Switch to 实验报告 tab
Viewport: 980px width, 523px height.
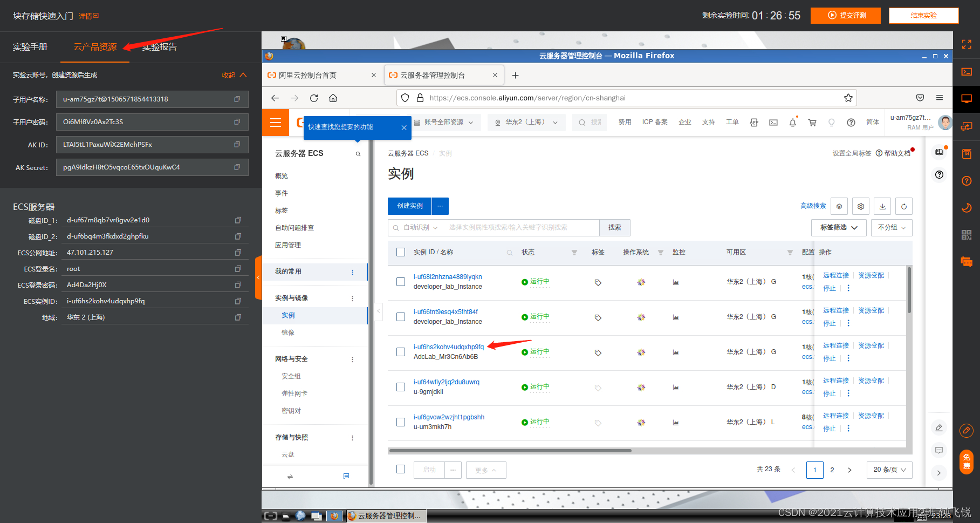[160, 47]
